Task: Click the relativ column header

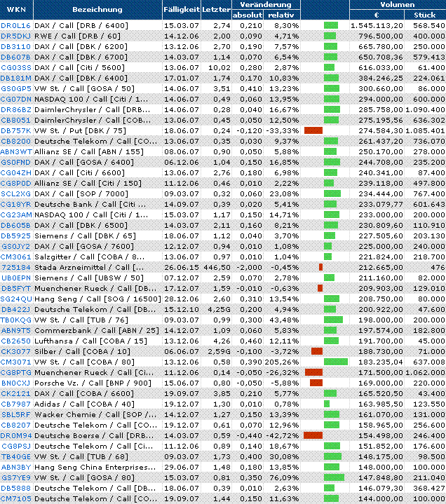Action: point(281,15)
